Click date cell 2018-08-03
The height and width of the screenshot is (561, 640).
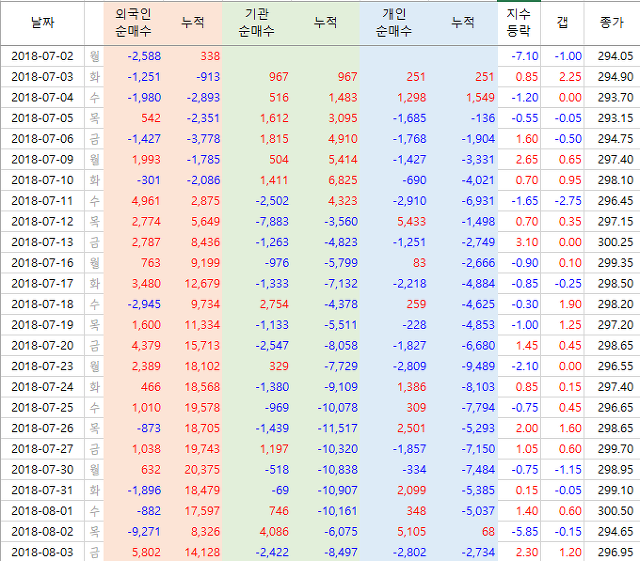pyautogui.click(x=42, y=552)
